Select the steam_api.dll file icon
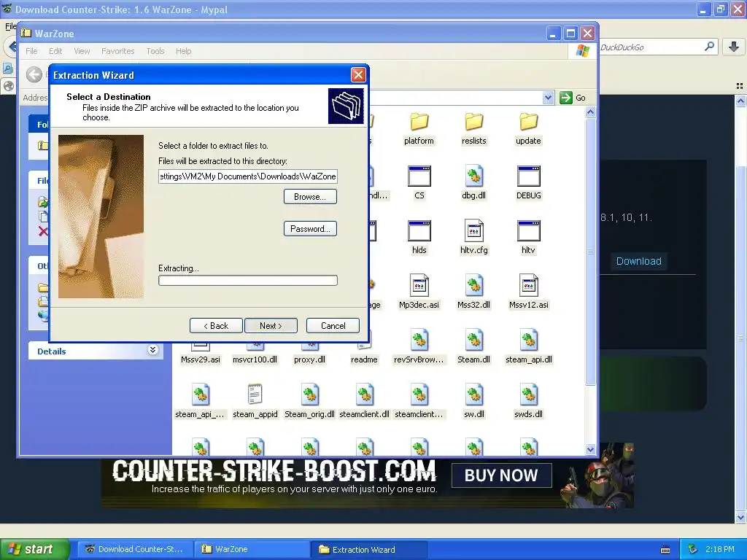The height and width of the screenshot is (560, 747). click(528, 340)
